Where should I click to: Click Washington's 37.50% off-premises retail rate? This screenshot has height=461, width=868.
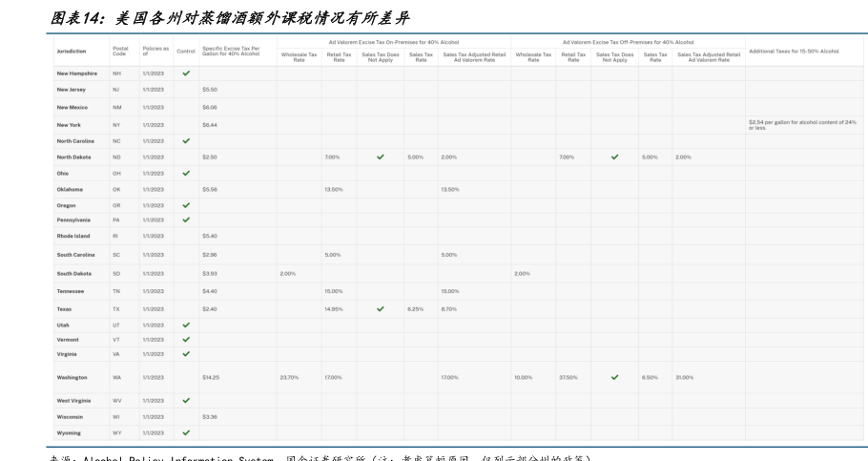pyautogui.click(x=568, y=377)
